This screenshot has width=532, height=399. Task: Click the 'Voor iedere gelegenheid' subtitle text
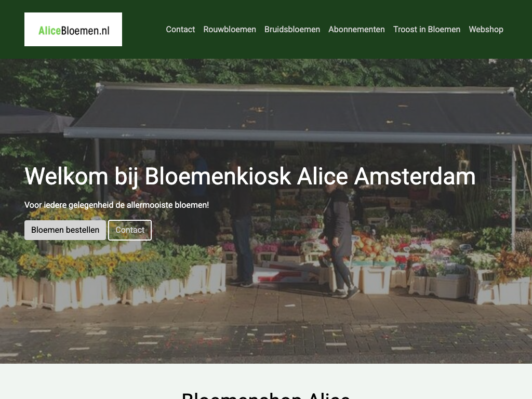point(117,205)
